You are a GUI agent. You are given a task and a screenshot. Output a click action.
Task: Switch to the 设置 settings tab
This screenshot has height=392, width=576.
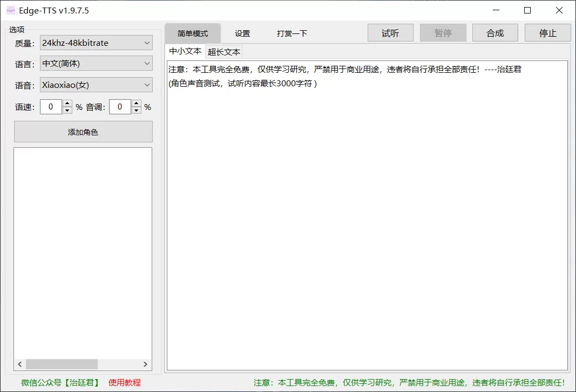tap(242, 33)
